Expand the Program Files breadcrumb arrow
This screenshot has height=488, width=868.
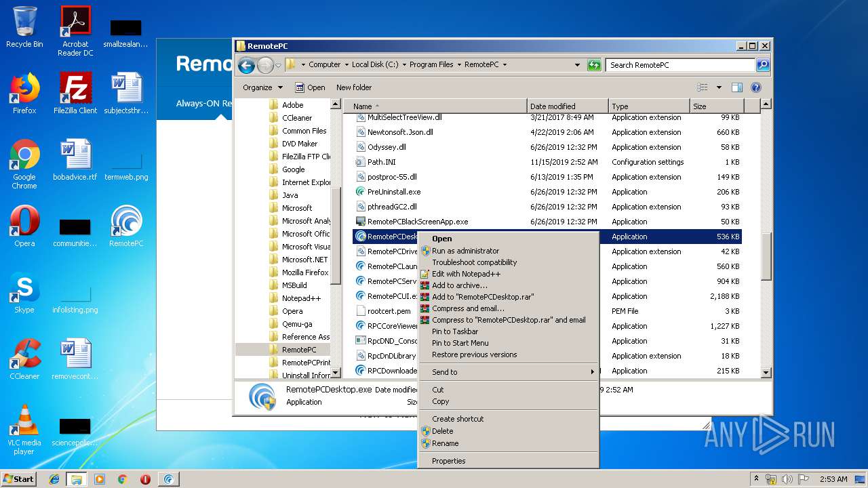point(458,65)
